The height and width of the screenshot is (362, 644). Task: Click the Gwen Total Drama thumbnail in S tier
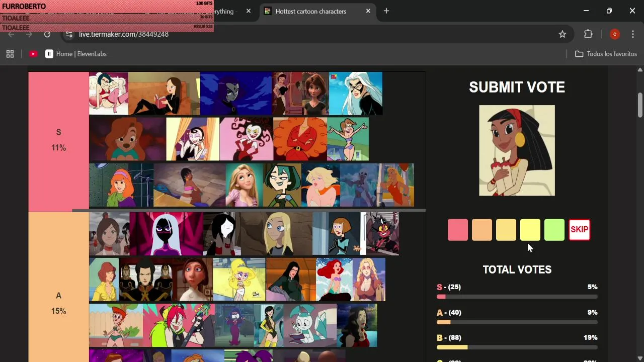click(282, 185)
